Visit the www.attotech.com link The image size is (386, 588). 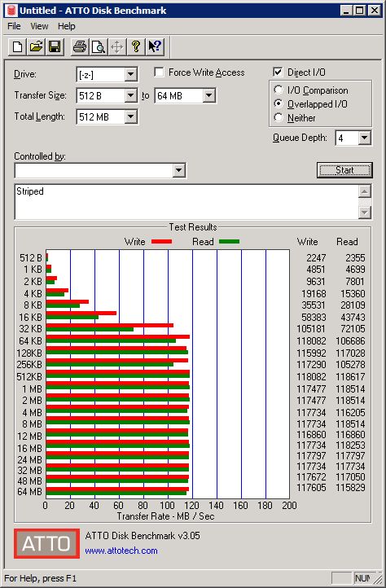[x=121, y=551]
